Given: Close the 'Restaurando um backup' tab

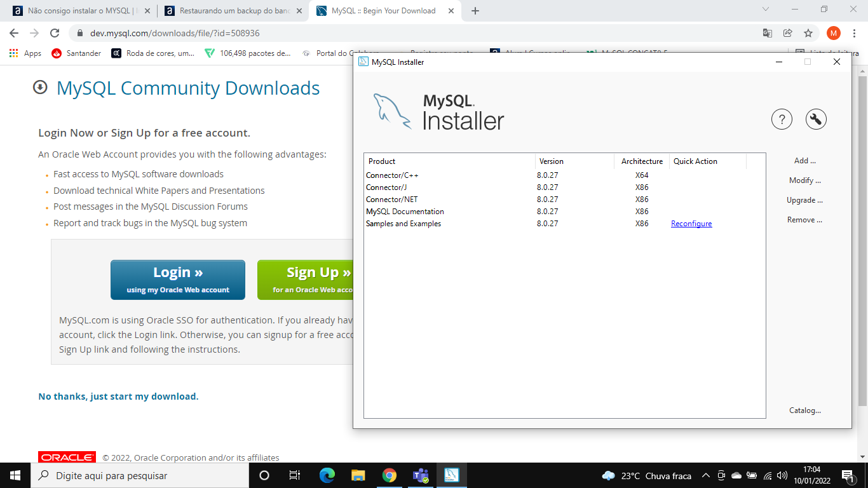Looking at the screenshot, I should 299,11.
